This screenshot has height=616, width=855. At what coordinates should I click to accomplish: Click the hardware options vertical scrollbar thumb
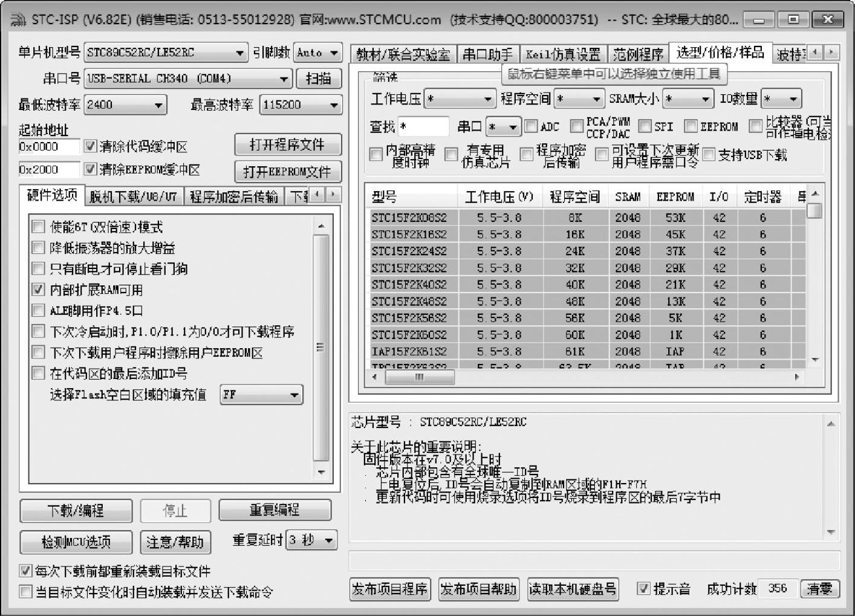click(x=321, y=347)
